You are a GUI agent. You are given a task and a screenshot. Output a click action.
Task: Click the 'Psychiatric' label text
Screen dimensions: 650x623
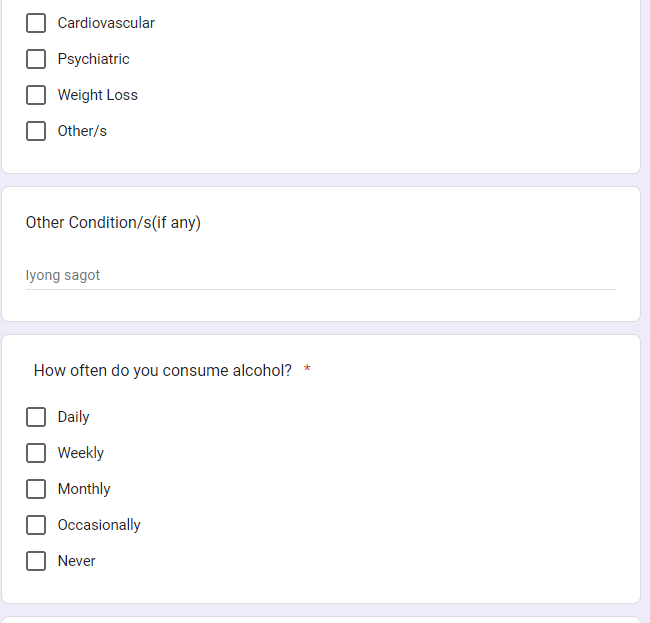click(x=93, y=59)
